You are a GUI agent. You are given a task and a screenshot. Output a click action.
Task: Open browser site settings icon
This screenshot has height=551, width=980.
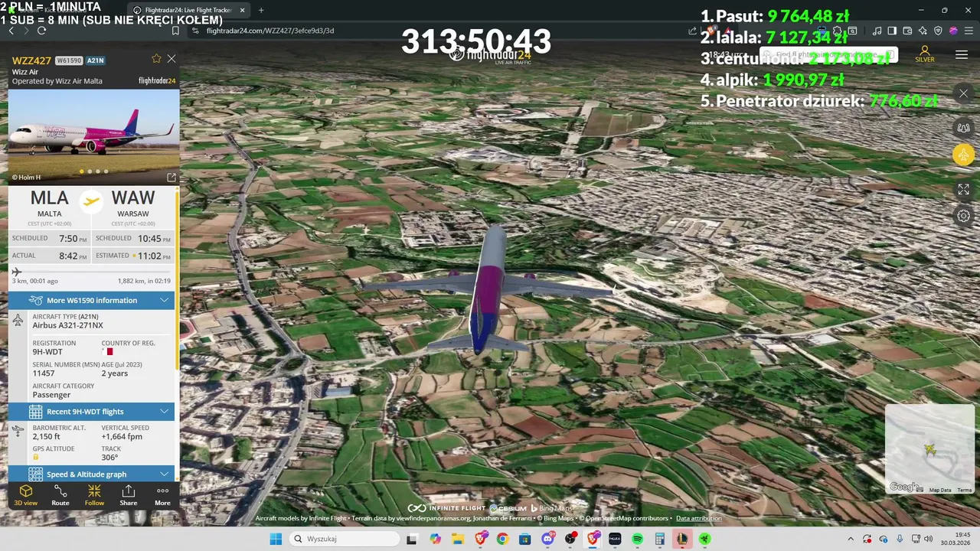pos(195,31)
